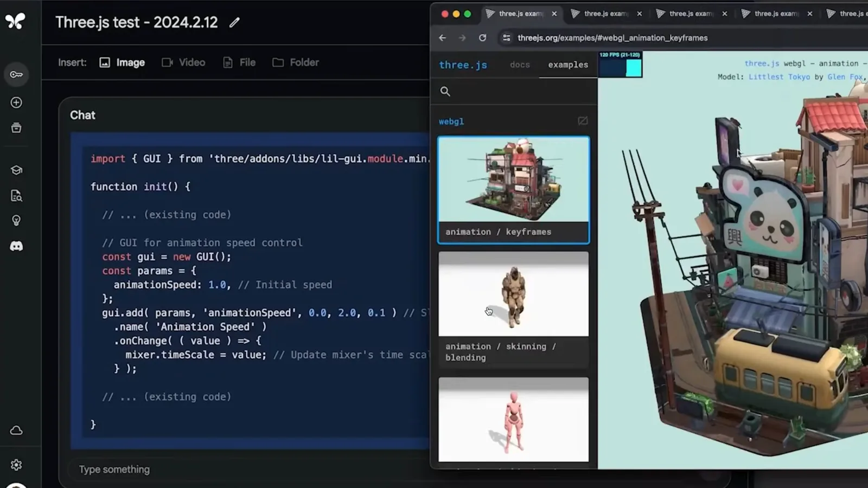Click the cloud icon in the sidebar
868x488 pixels.
16,431
